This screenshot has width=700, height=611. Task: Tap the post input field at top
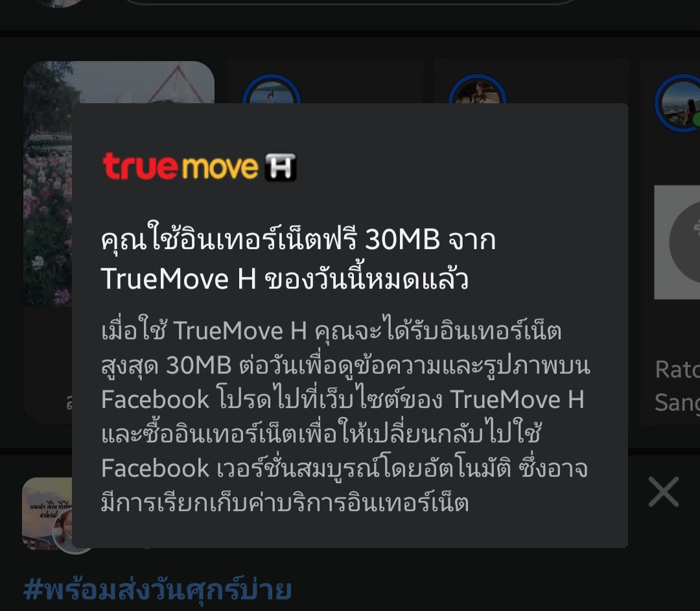[351, 2]
